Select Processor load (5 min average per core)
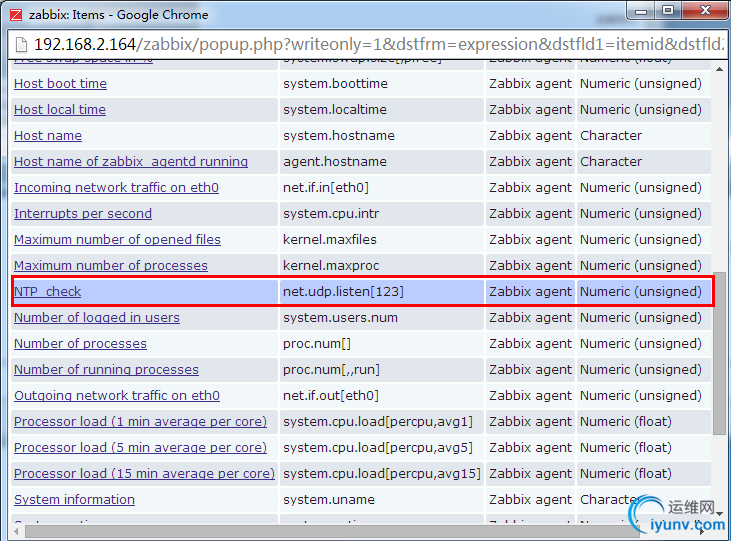Image resolution: width=731 pixels, height=541 pixels. (x=140, y=448)
